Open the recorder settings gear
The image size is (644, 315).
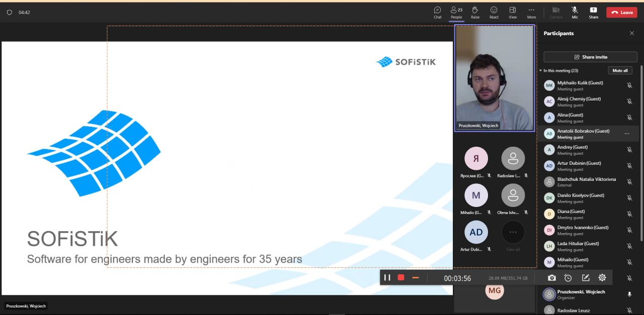(x=602, y=277)
